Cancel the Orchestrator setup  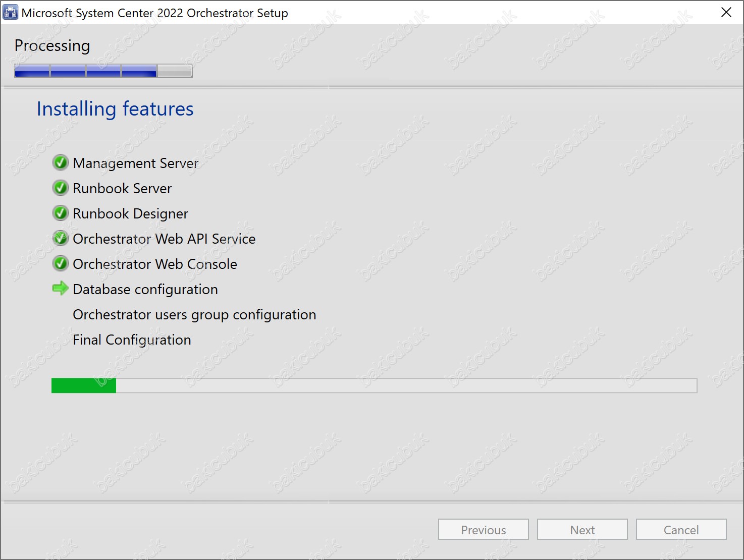681,529
